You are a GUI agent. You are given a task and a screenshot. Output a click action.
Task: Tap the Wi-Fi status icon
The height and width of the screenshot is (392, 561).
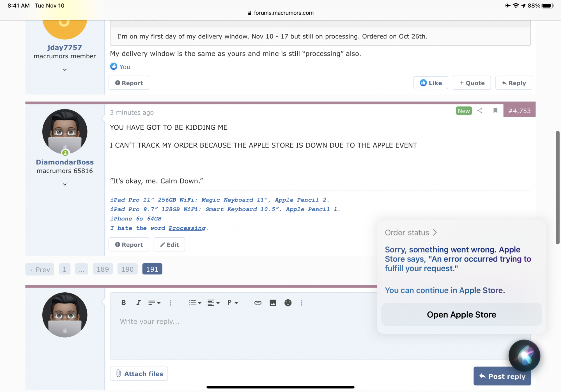click(x=516, y=6)
